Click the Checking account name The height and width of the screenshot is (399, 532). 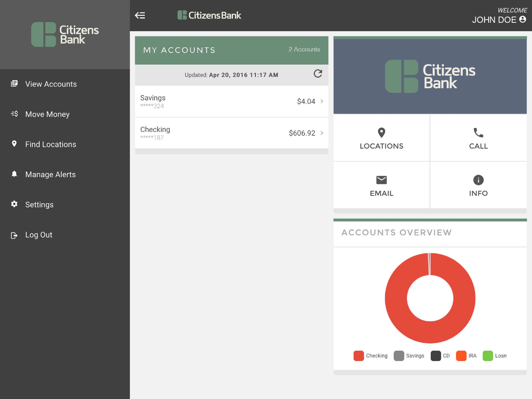[x=155, y=130]
